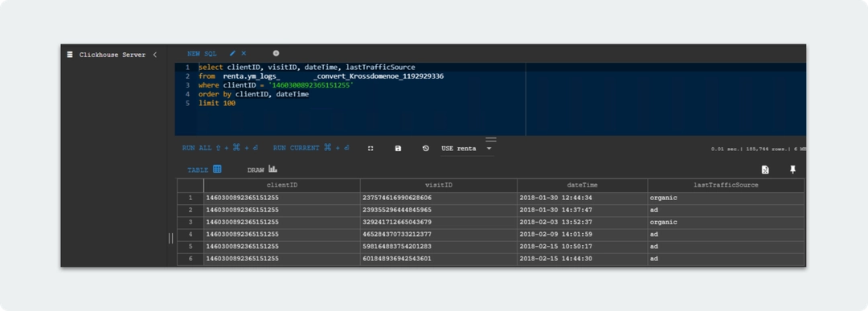Collapse the Clickhouse Server sidebar
The height and width of the screenshot is (311, 868).
[155, 54]
